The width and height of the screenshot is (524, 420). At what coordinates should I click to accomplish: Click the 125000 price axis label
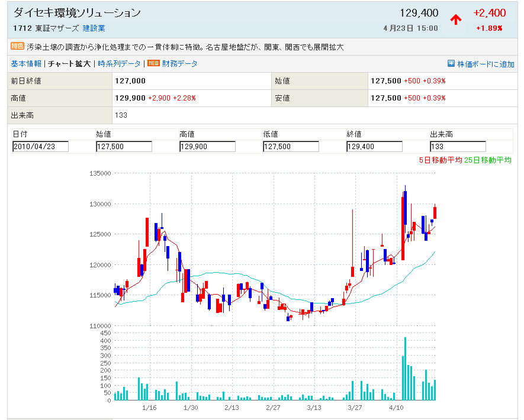[100, 234]
